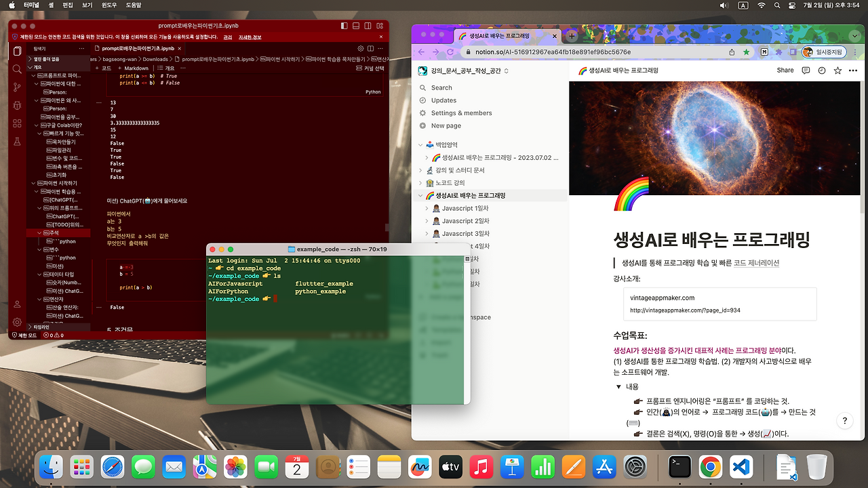This screenshot has width=868, height=488.
Task: Collapse the 주석 item in the Explorer outline
Action: [x=39, y=233]
